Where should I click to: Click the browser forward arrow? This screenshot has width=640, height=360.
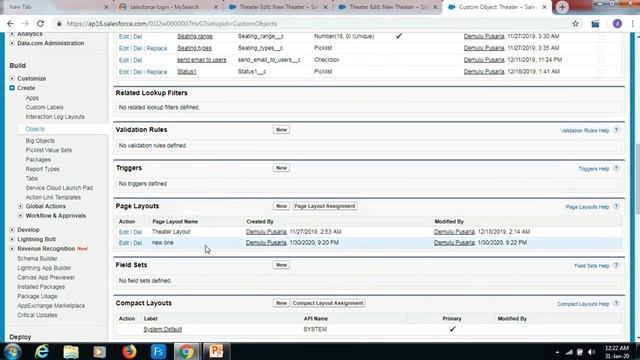pos(25,24)
